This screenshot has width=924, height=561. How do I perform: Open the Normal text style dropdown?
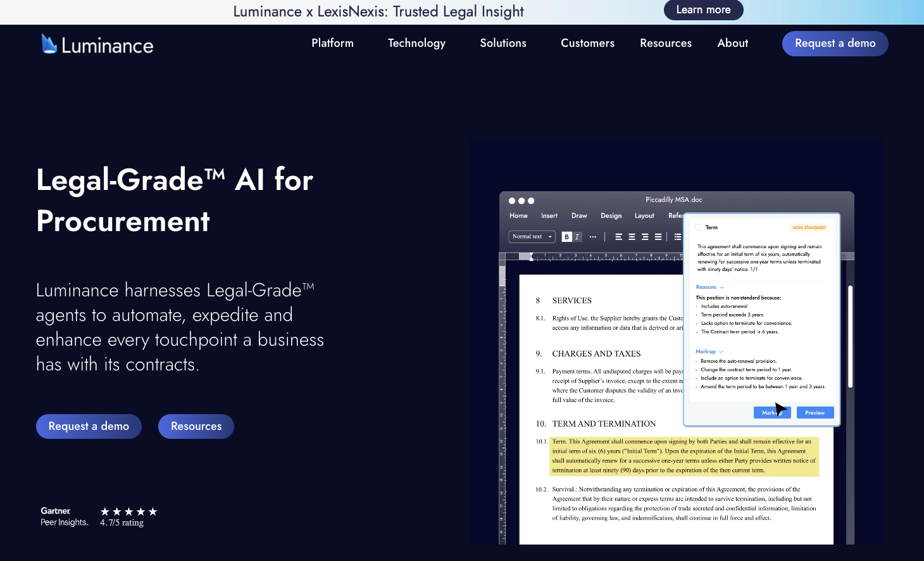(532, 237)
